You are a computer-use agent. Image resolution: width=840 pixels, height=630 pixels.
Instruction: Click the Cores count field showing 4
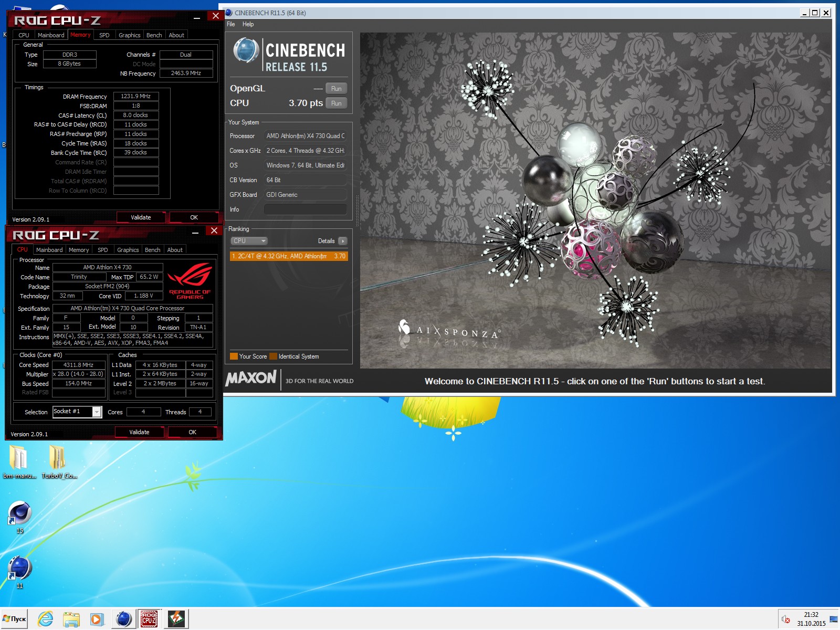pos(143,412)
